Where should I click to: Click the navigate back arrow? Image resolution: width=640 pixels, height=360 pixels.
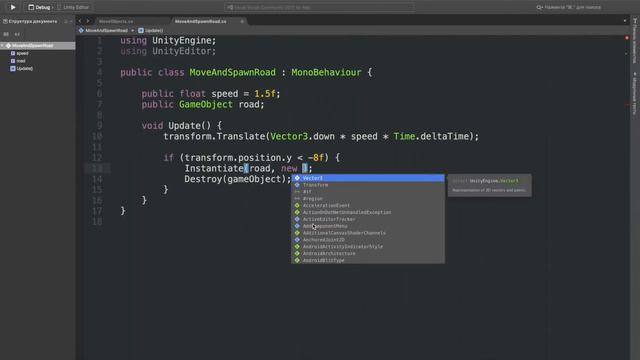[x=80, y=21]
